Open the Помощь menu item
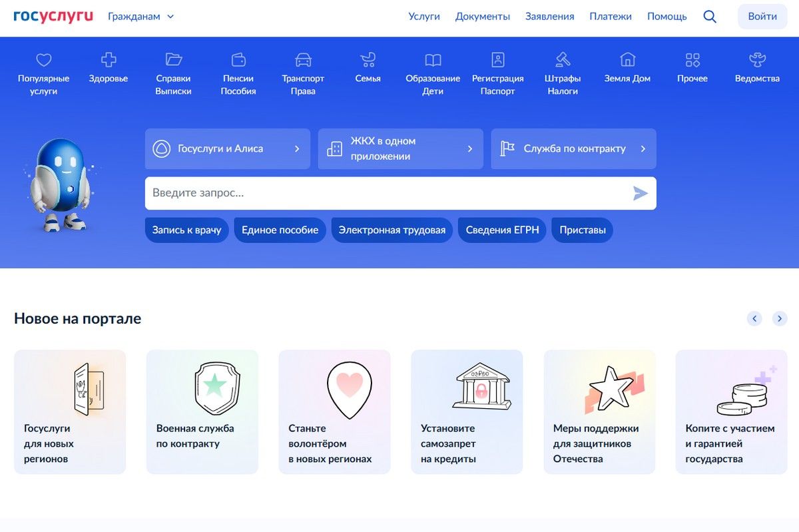Image resolution: width=799 pixels, height=532 pixels. (x=667, y=17)
